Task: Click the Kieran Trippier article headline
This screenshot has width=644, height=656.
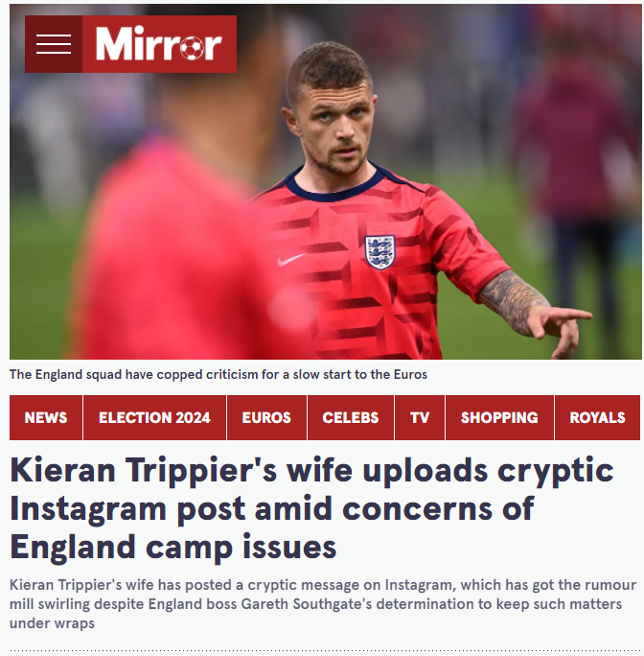Action: click(312, 508)
